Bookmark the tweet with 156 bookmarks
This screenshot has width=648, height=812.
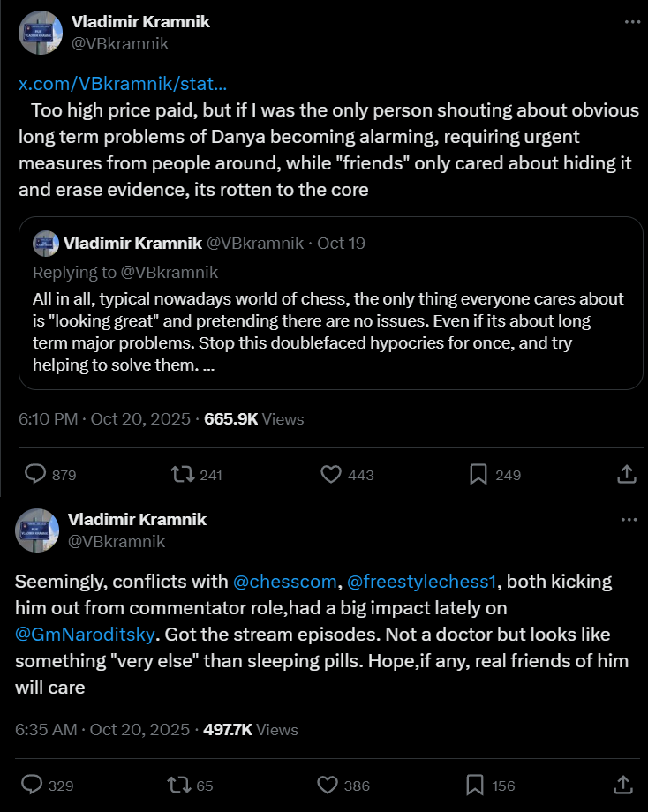coord(475,784)
